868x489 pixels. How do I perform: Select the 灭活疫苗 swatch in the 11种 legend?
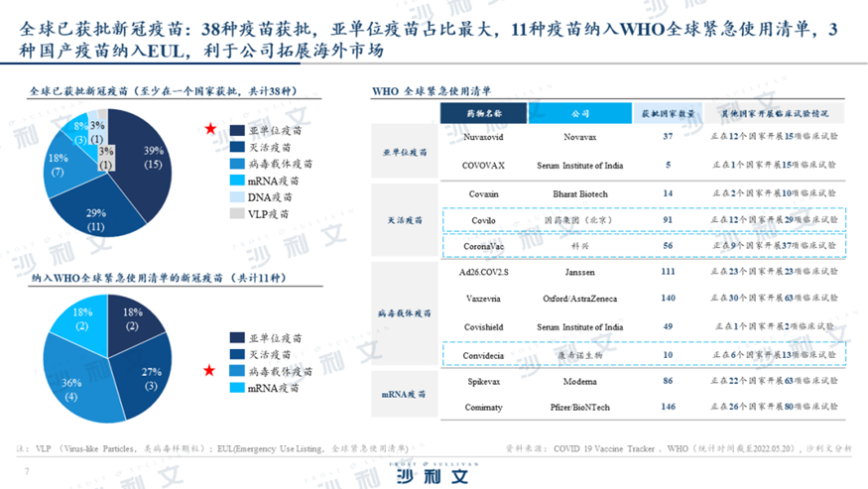tap(237, 354)
